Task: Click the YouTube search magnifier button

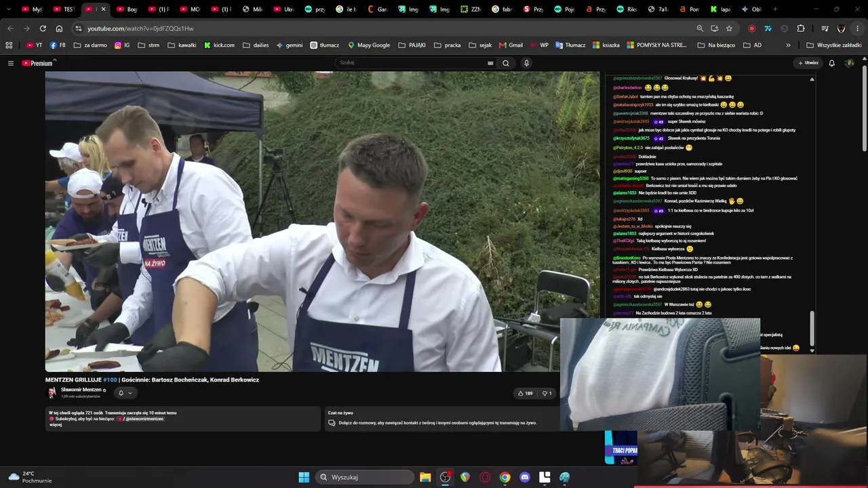Action: [506, 63]
